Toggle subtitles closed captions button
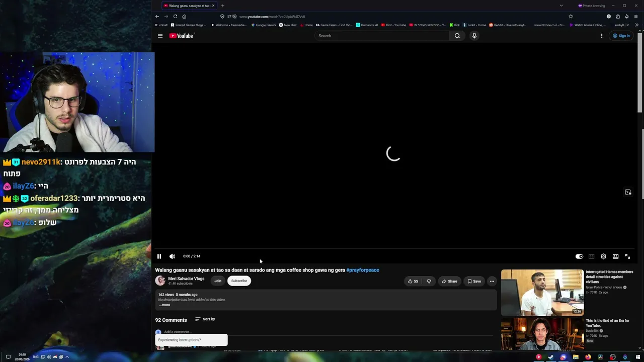This screenshot has height=362, width=644. click(x=591, y=256)
